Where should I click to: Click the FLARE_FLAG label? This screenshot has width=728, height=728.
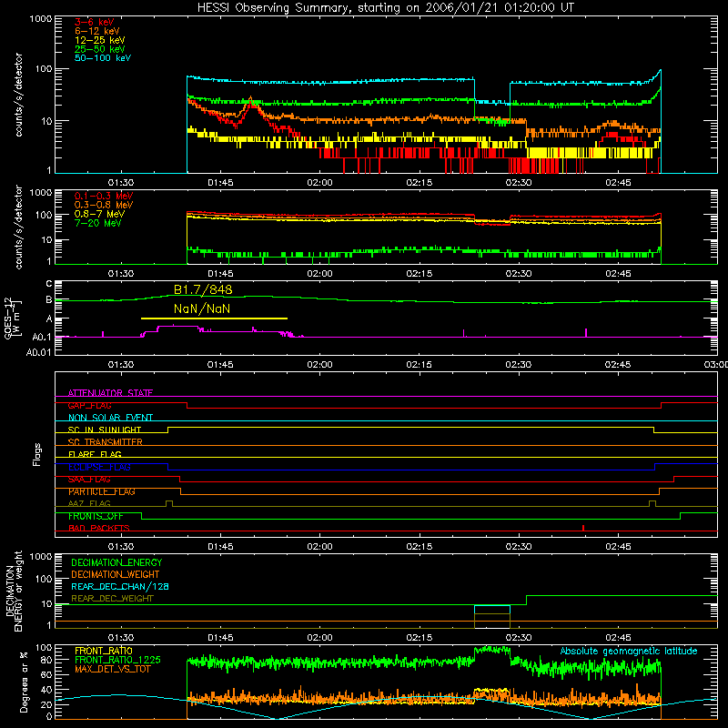click(x=95, y=454)
